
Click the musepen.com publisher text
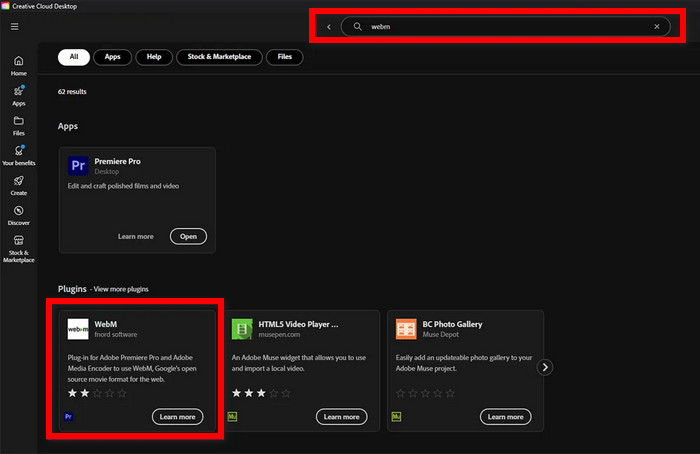click(x=279, y=335)
